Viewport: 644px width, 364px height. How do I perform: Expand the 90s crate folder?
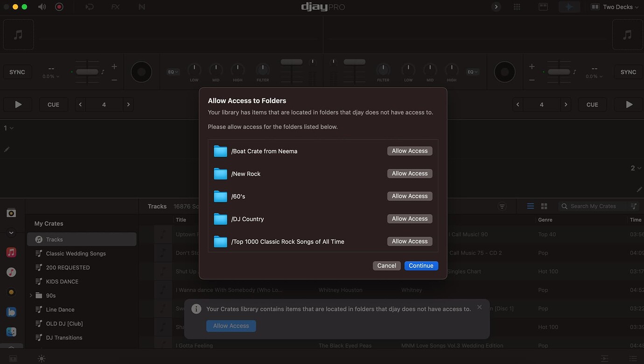click(31, 295)
